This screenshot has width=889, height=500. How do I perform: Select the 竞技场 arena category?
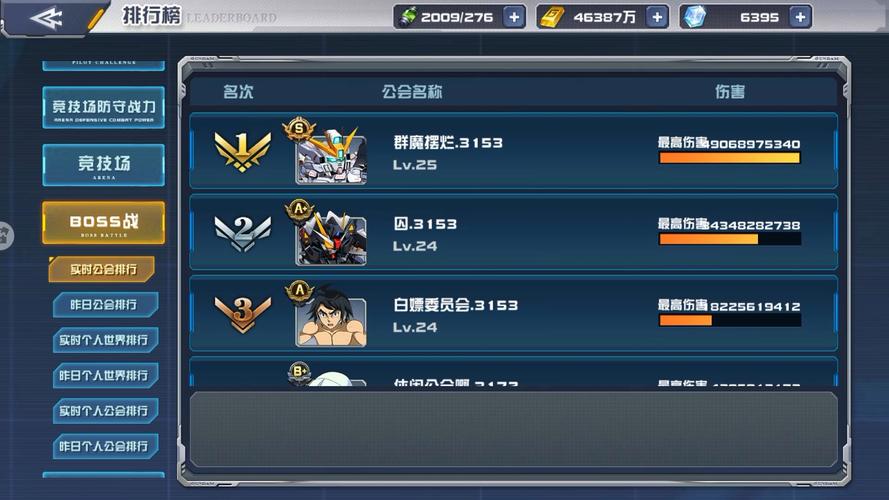point(104,165)
